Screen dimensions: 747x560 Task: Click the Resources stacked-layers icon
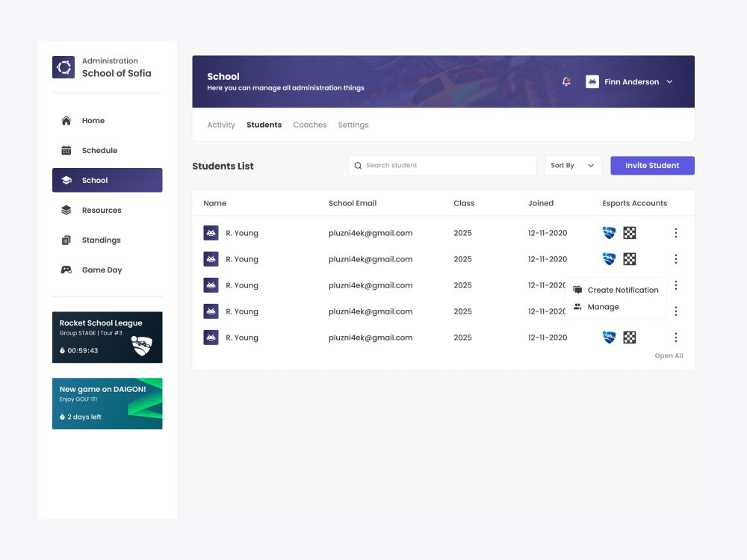(x=66, y=210)
